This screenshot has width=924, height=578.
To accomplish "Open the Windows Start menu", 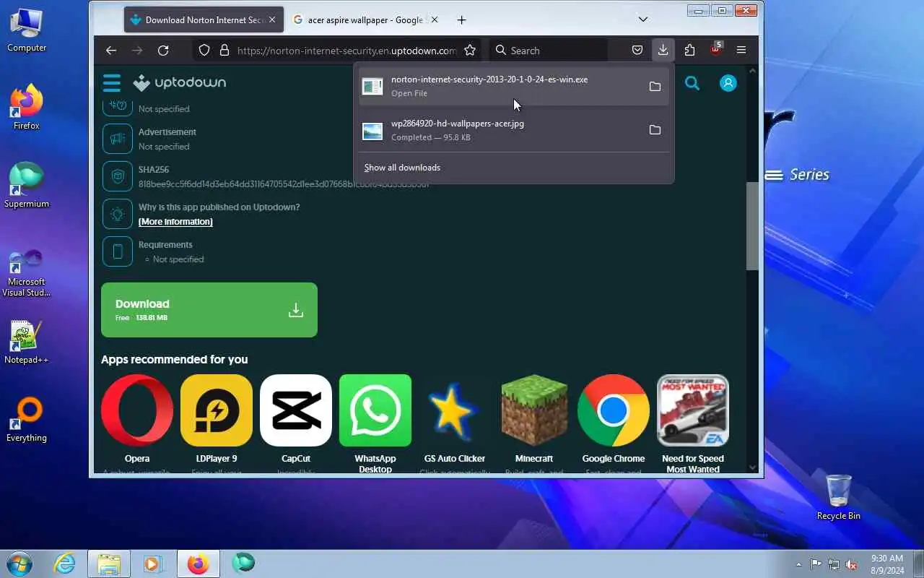I will 19,564.
